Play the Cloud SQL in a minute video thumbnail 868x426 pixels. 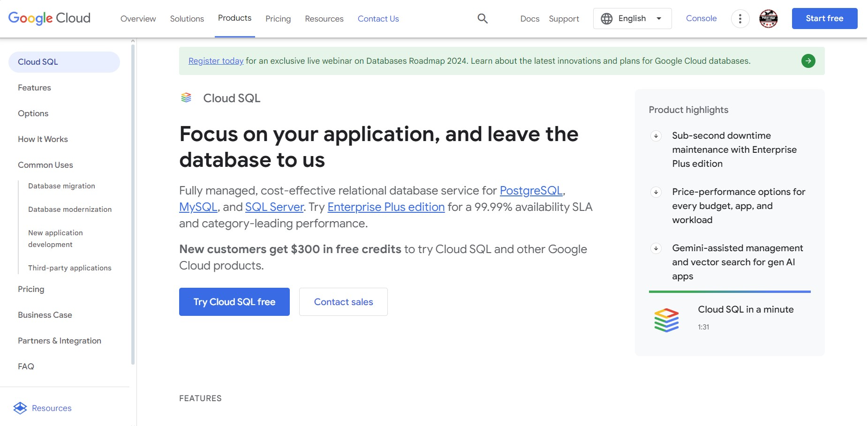coord(666,320)
